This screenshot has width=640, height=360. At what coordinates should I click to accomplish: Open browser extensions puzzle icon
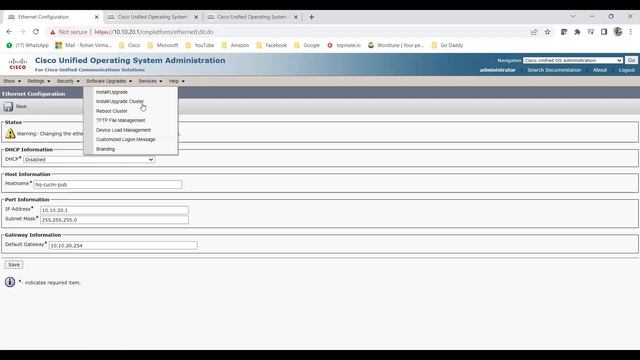(x=577, y=32)
